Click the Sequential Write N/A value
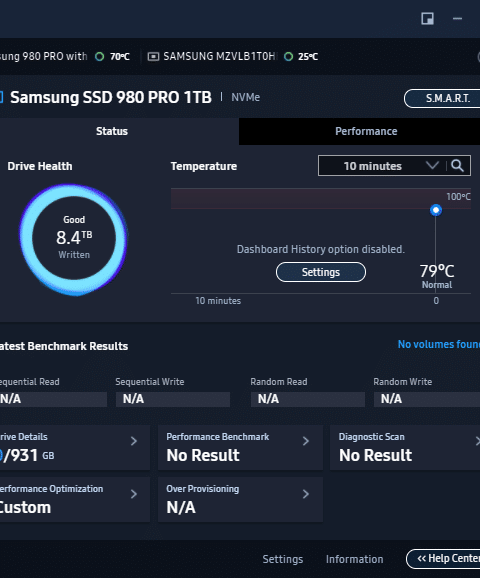The height and width of the screenshot is (578, 480). coord(173,399)
